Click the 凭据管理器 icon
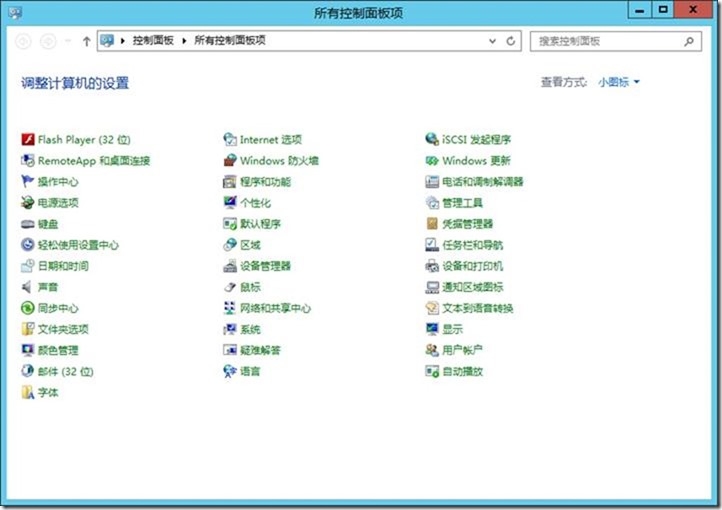This screenshot has height=510, width=722. point(432,224)
